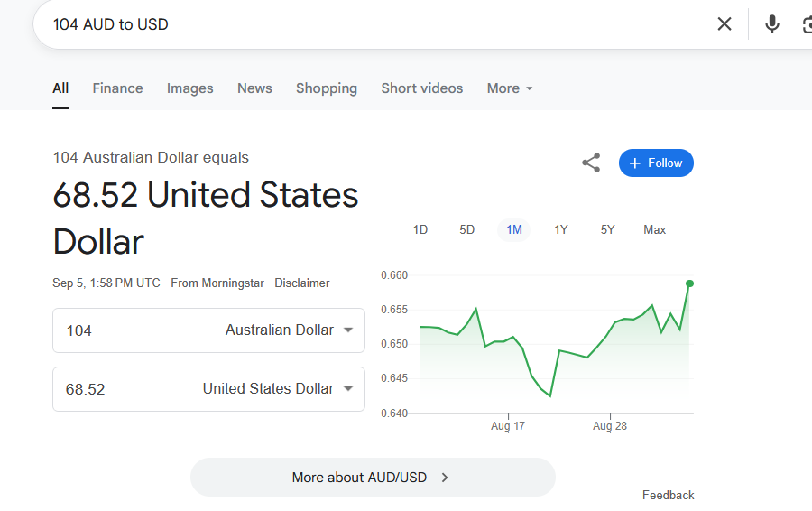Switch chart to 1Y range
This screenshot has width=812, height=511.
coord(561,230)
